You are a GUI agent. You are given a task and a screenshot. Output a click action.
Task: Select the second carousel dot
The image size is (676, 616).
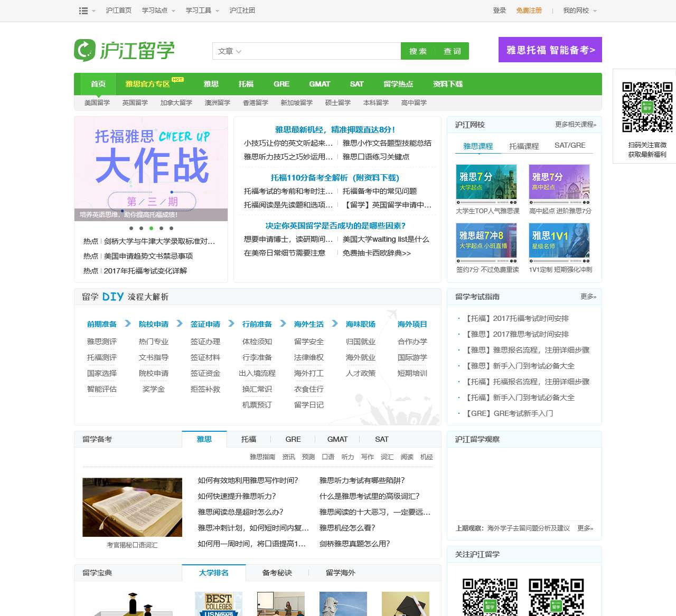coord(141,229)
